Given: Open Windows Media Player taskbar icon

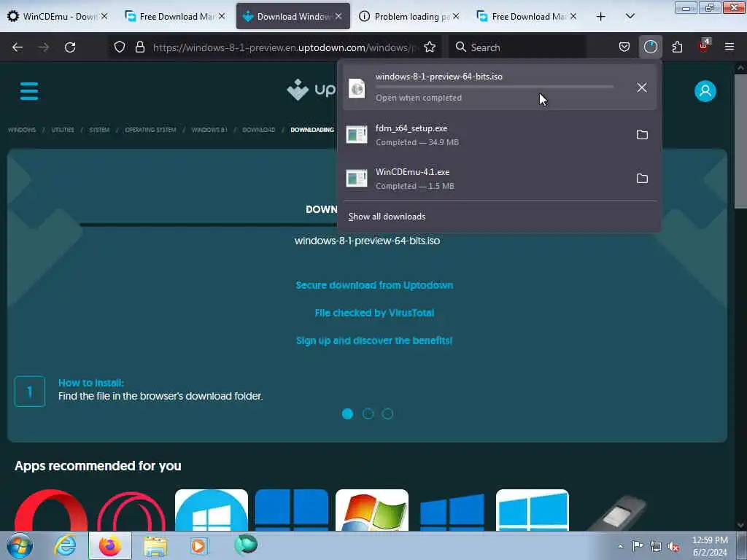Looking at the screenshot, I should click(198, 545).
